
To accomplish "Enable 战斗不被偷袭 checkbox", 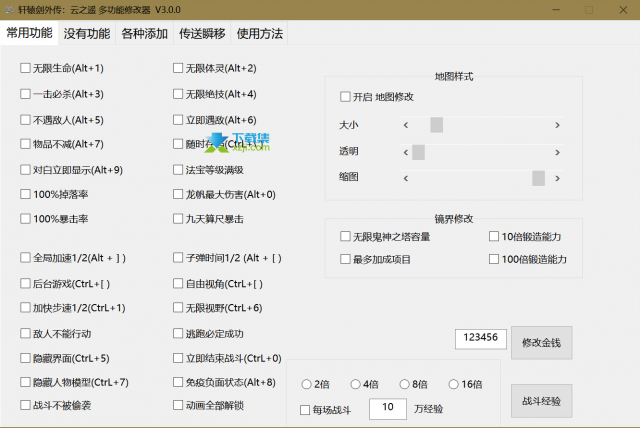I will [25, 405].
